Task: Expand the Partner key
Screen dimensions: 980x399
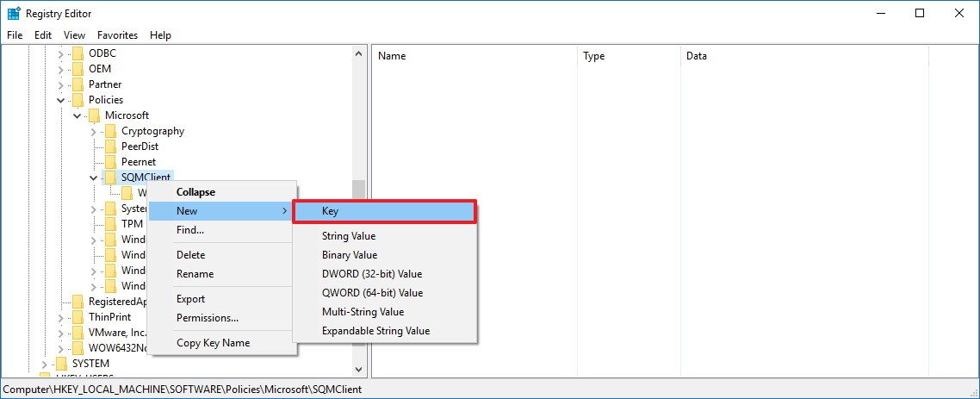Action: click(60, 84)
